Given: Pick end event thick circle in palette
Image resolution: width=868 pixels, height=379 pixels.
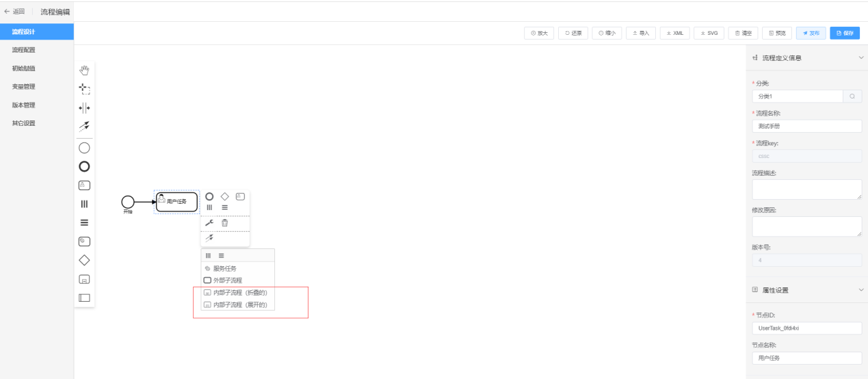Looking at the screenshot, I should coord(85,166).
